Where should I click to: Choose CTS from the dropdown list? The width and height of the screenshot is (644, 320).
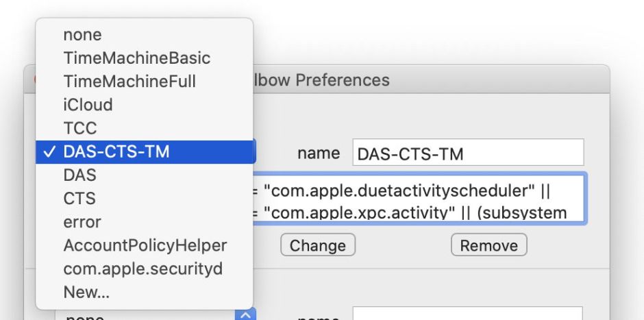tap(79, 199)
